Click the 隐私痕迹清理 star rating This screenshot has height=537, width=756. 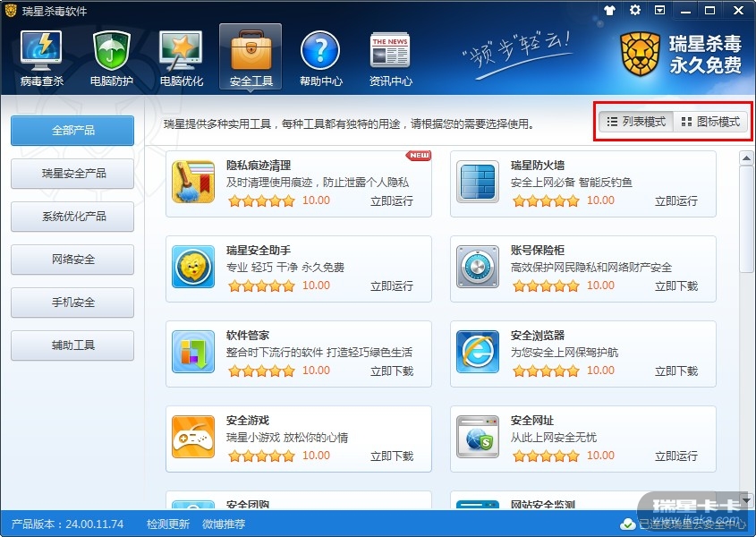point(261,200)
